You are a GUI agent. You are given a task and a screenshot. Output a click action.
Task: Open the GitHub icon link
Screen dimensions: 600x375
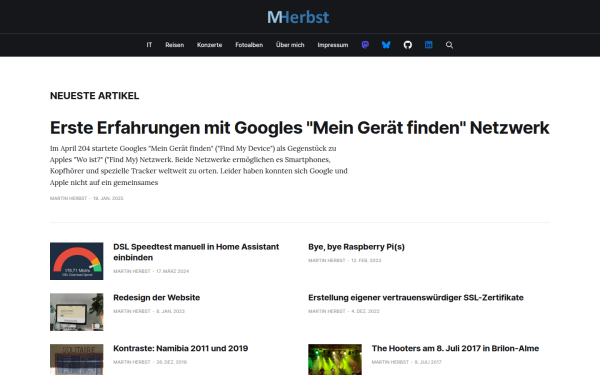tap(408, 45)
